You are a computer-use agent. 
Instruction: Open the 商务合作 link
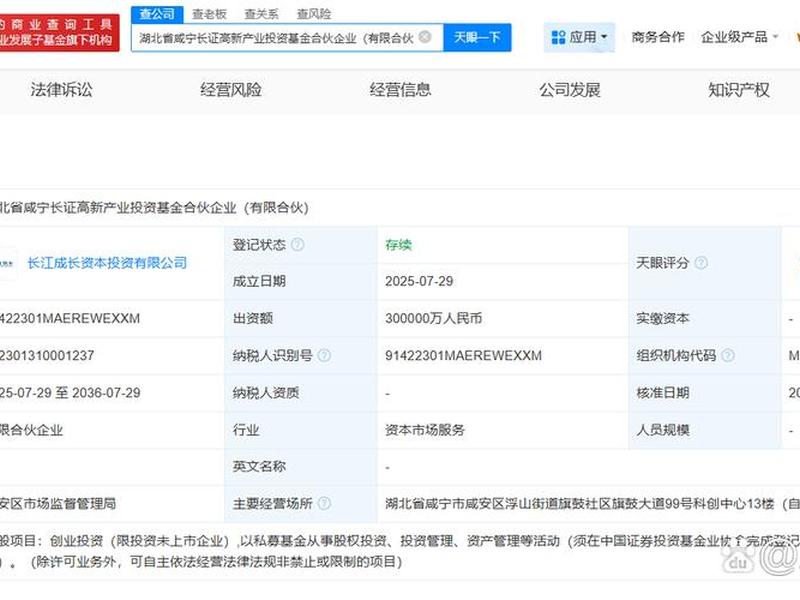click(x=658, y=37)
